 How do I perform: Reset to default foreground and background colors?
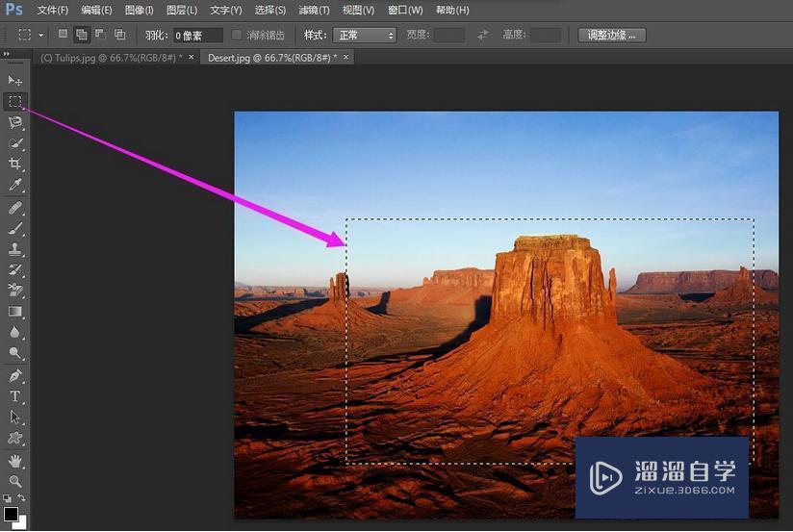[7, 498]
